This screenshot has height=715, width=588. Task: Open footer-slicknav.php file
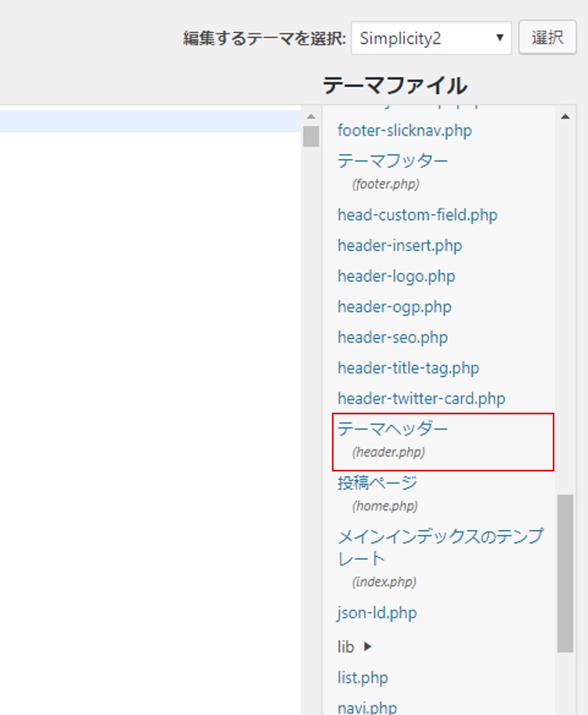pos(404,130)
